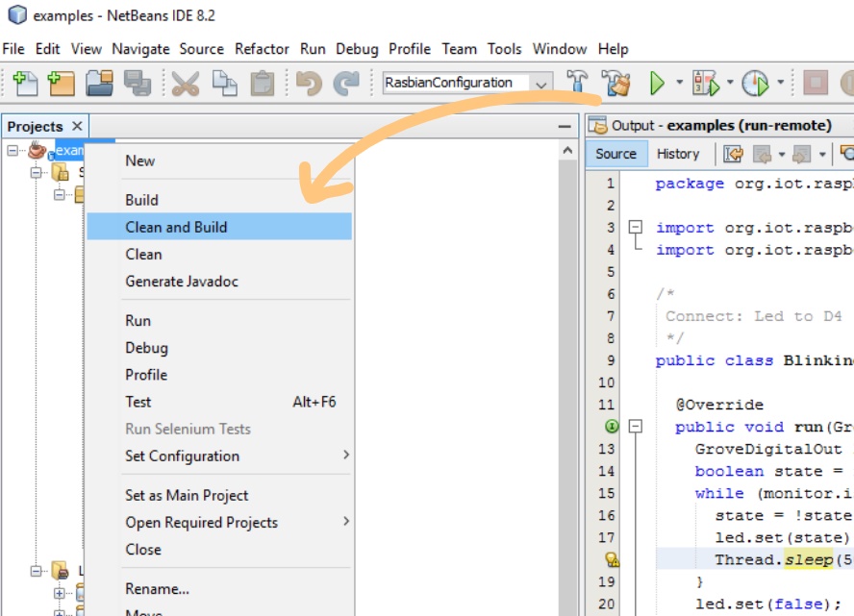Viewport: 854px width, 616px height.
Task: Expand the Open Required Projects submenu
Action: 346,521
